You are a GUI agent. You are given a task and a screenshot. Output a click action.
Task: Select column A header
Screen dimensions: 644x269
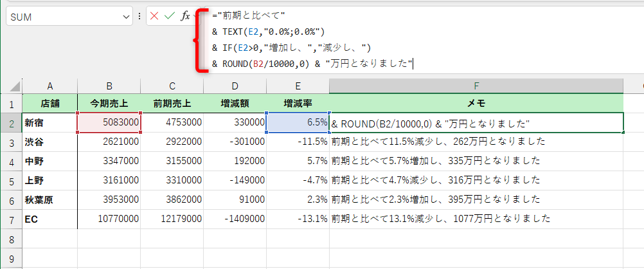point(49,86)
